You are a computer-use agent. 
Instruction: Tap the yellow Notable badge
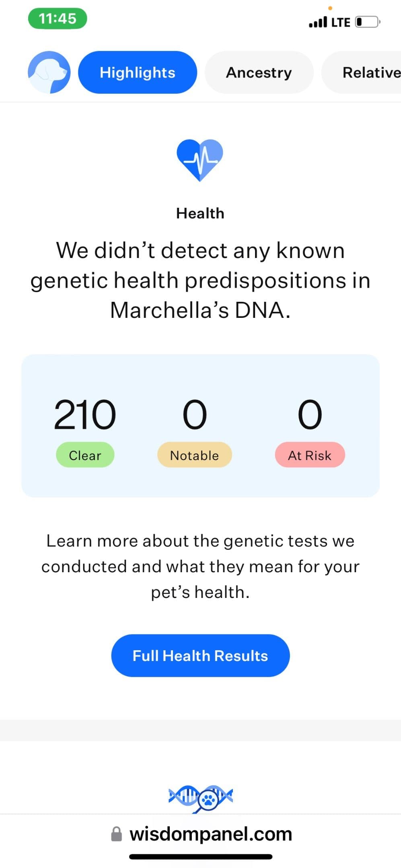tap(195, 455)
